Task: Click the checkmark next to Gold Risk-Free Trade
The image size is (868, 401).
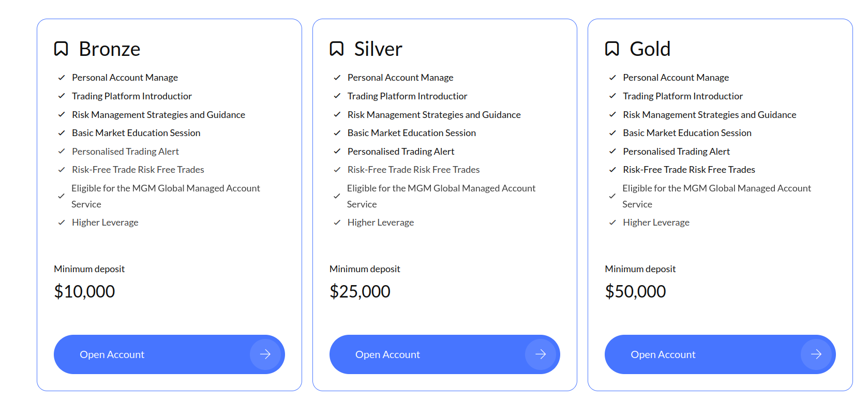Action: coord(612,170)
